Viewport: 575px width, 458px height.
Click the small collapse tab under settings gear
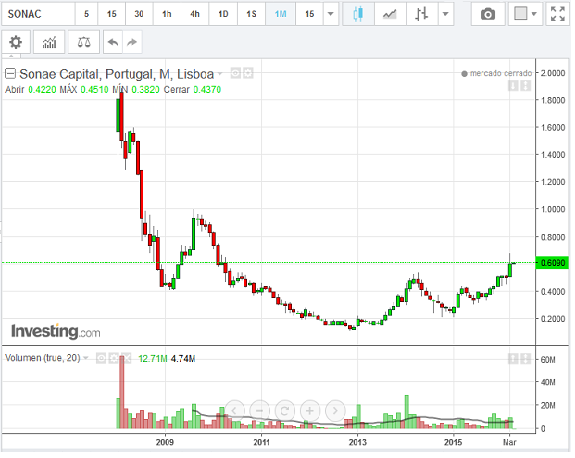11,56
